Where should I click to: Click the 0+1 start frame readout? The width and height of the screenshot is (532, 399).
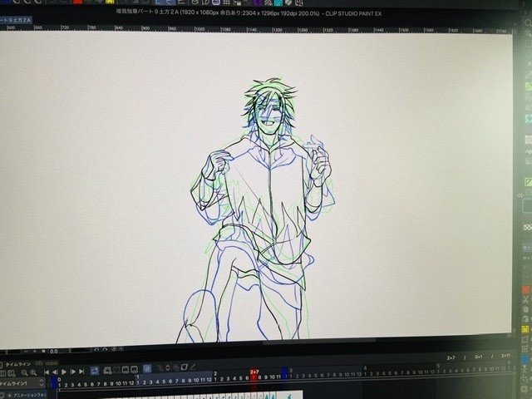(479, 357)
